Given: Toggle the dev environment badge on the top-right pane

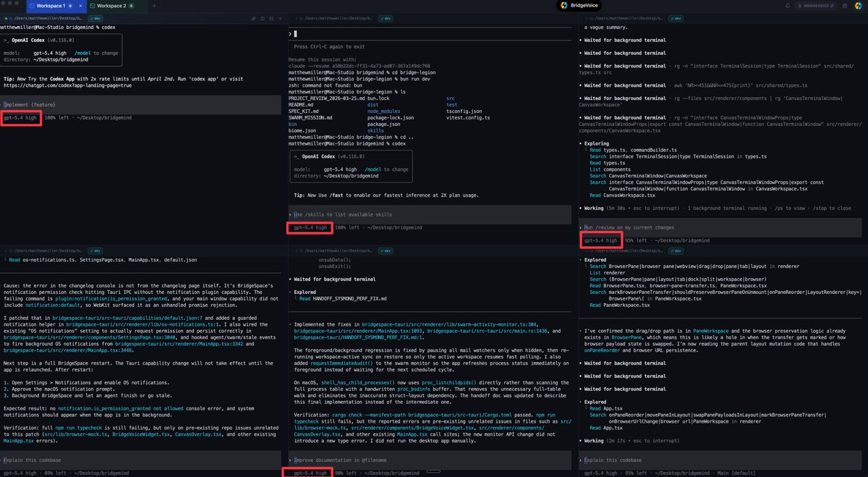Looking at the screenshot, I should coord(675,18).
